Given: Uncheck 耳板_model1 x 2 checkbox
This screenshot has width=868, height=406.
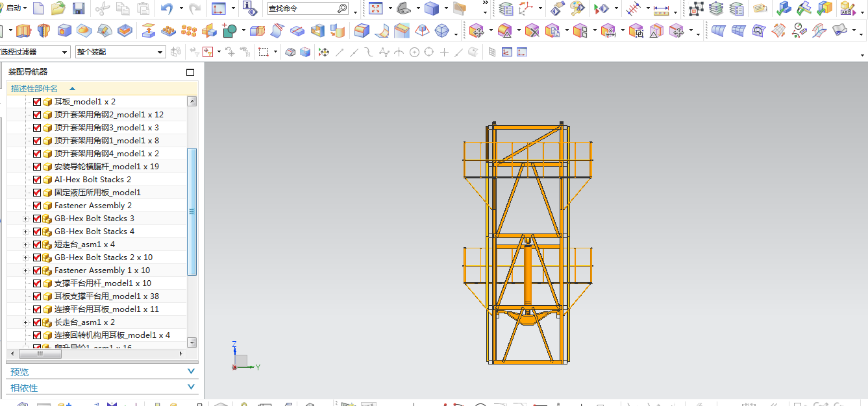Looking at the screenshot, I should coord(37,102).
